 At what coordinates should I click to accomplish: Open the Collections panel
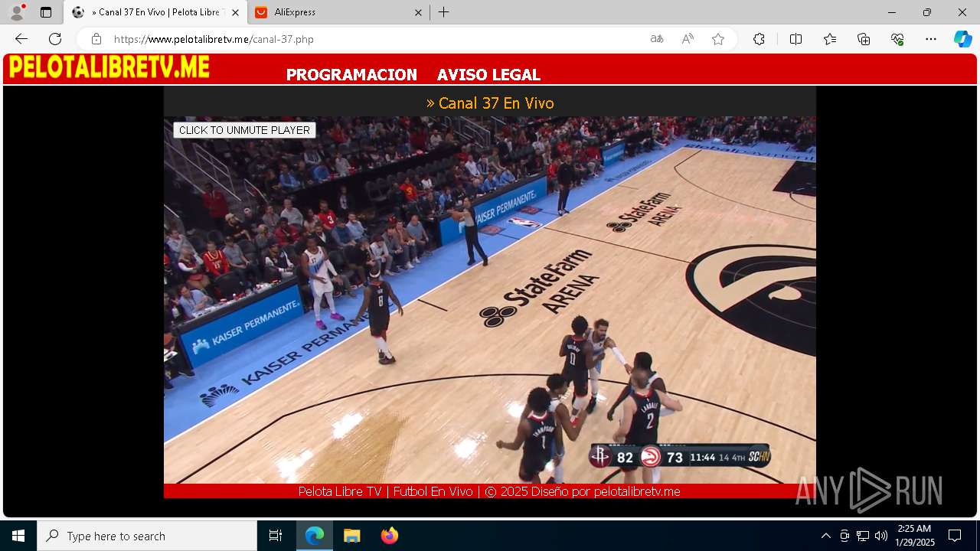864,39
